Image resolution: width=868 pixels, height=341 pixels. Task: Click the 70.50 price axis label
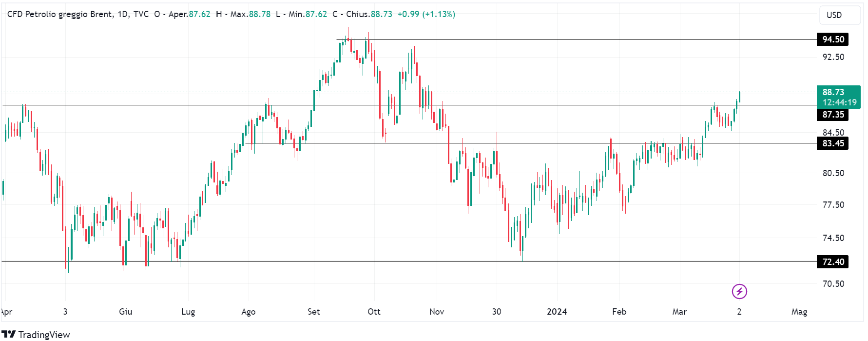(833, 284)
